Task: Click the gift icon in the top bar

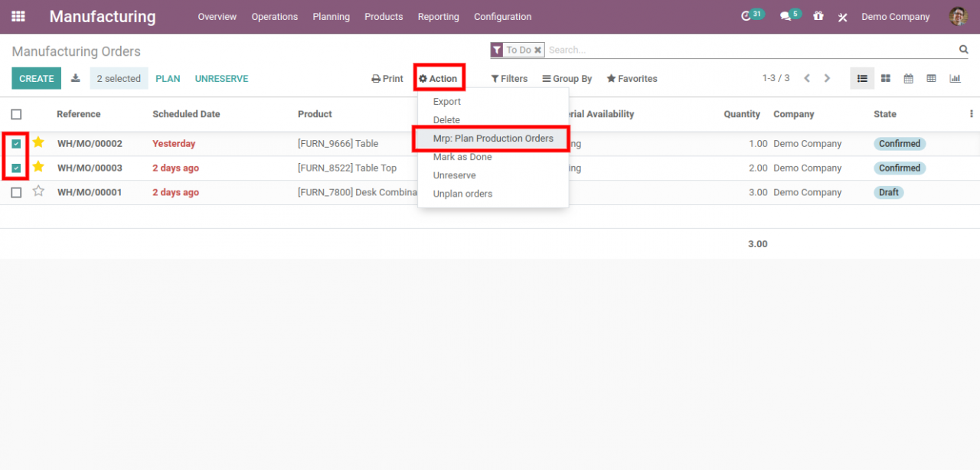Action: tap(818, 16)
